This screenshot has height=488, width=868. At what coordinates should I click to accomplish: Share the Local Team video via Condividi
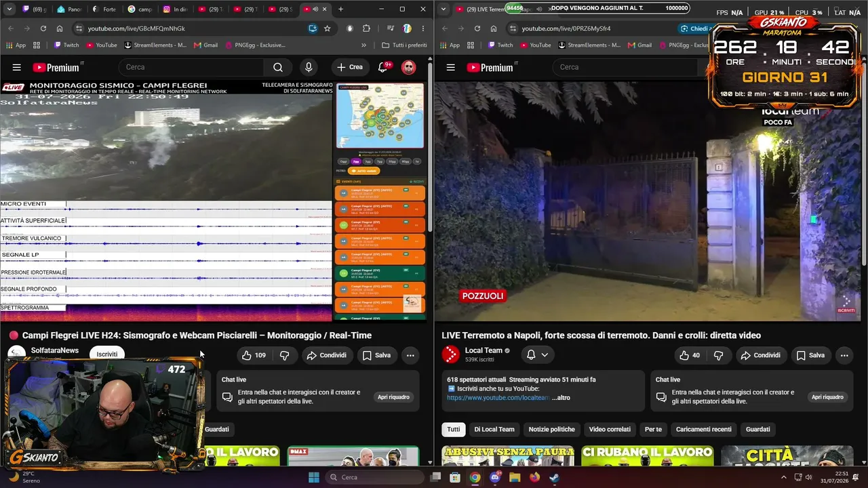tap(760, 355)
